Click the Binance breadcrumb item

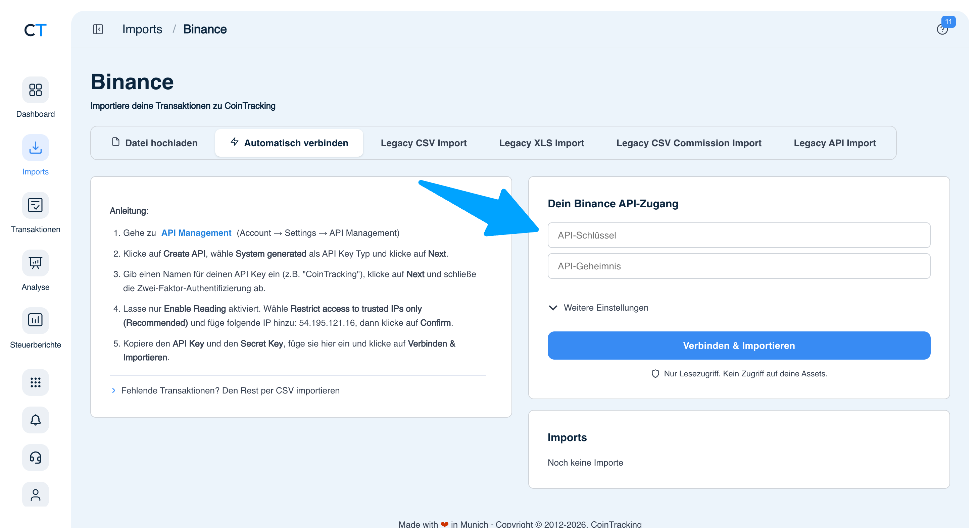(205, 29)
